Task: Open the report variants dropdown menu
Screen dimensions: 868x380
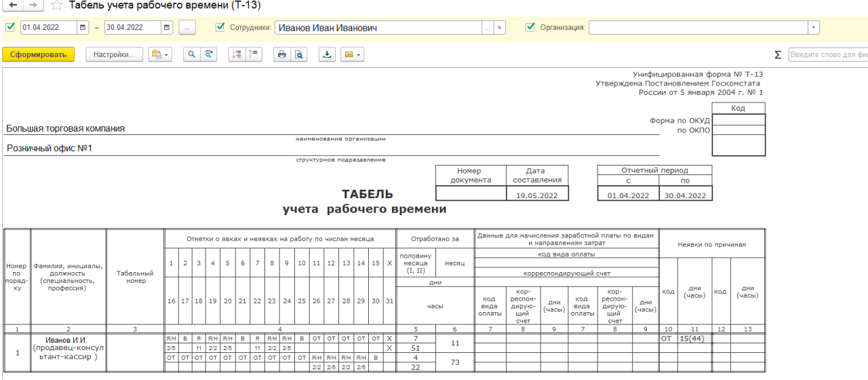Action: [160, 55]
